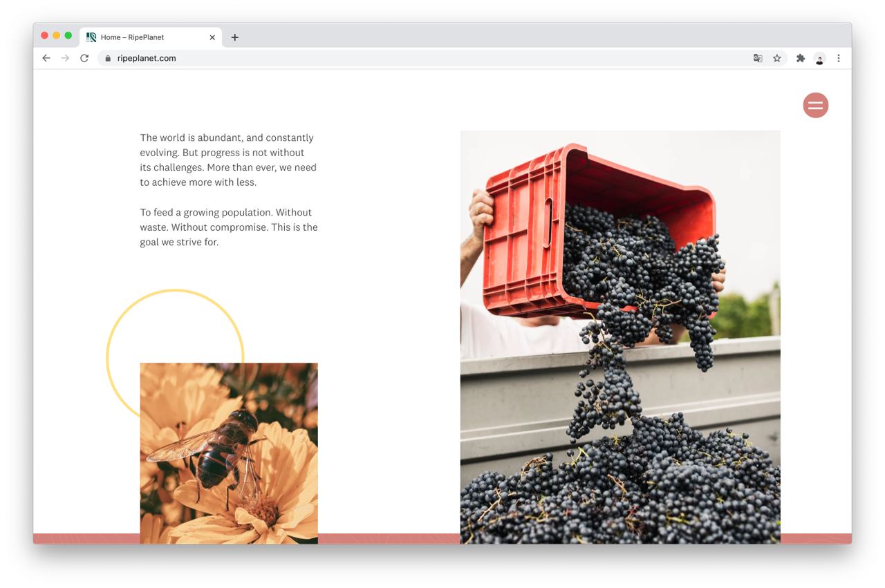Click the paragraph starting "The world is abundant"
This screenshot has height=588, width=885.
pyautogui.click(x=228, y=160)
